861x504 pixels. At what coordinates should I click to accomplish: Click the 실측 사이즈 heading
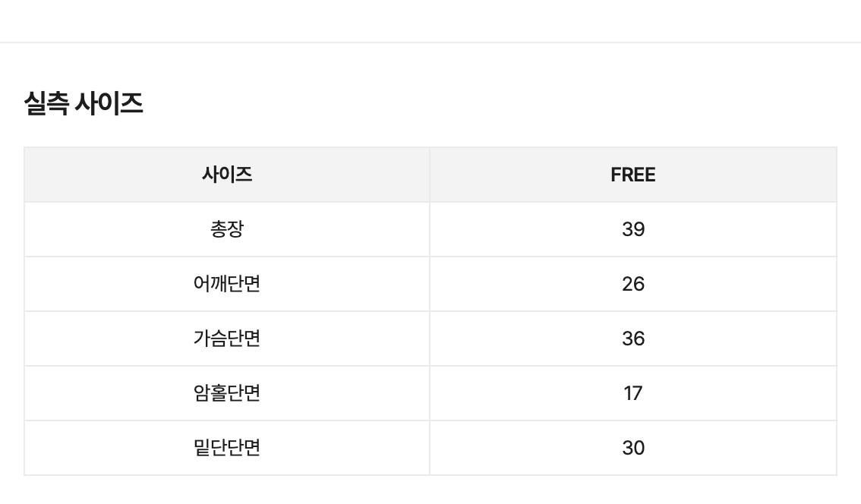(x=84, y=103)
